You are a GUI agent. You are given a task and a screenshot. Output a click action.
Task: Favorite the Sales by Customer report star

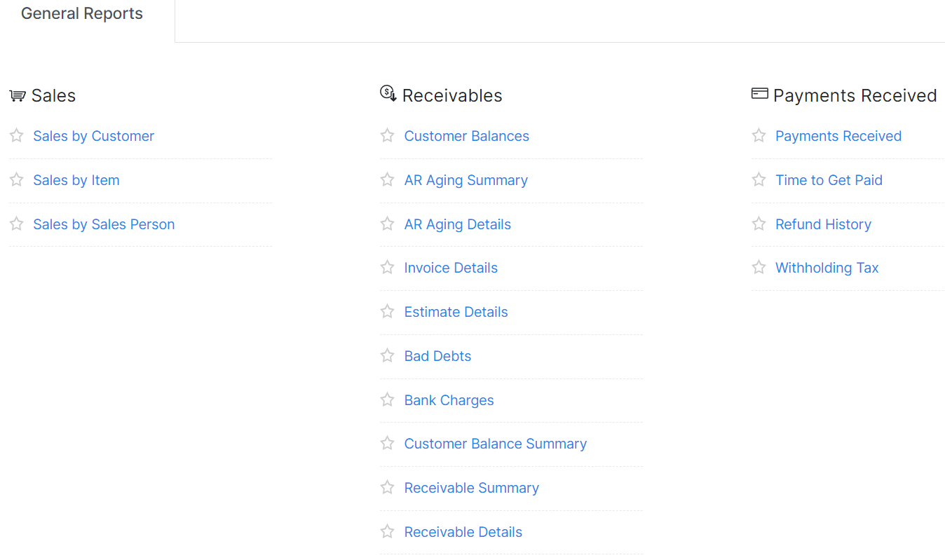[x=16, y=135]
